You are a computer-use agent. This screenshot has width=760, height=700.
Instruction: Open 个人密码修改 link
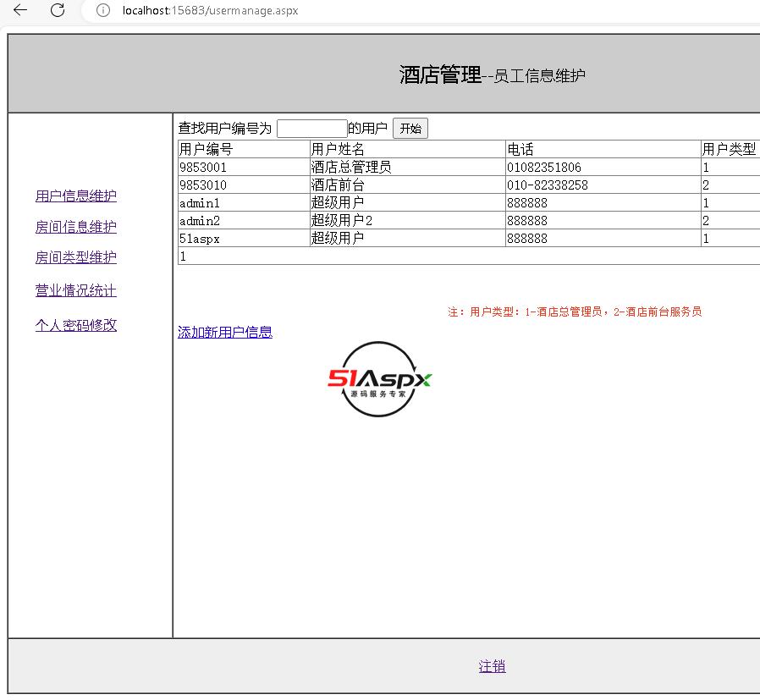[x=76, y=325]
